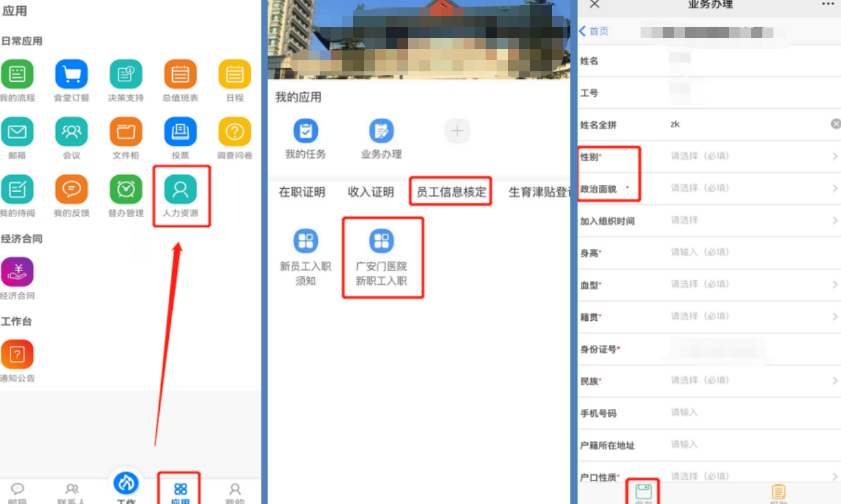Expand the 血型 picker
This screenshot has width=841, height=504.
(707, 284)
